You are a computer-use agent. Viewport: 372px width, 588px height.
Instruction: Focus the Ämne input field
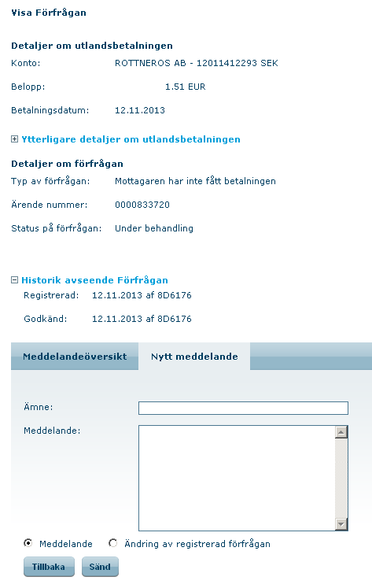click(243, 408)
